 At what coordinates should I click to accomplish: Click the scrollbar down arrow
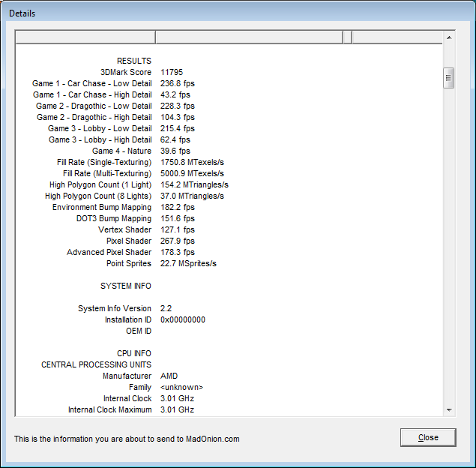pyautogui.click(x=449, y=410)
